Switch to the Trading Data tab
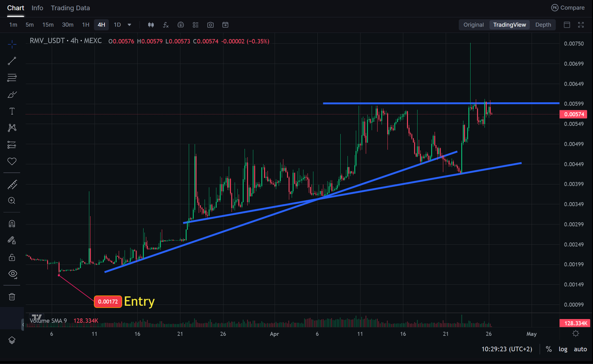 (70, 8)
